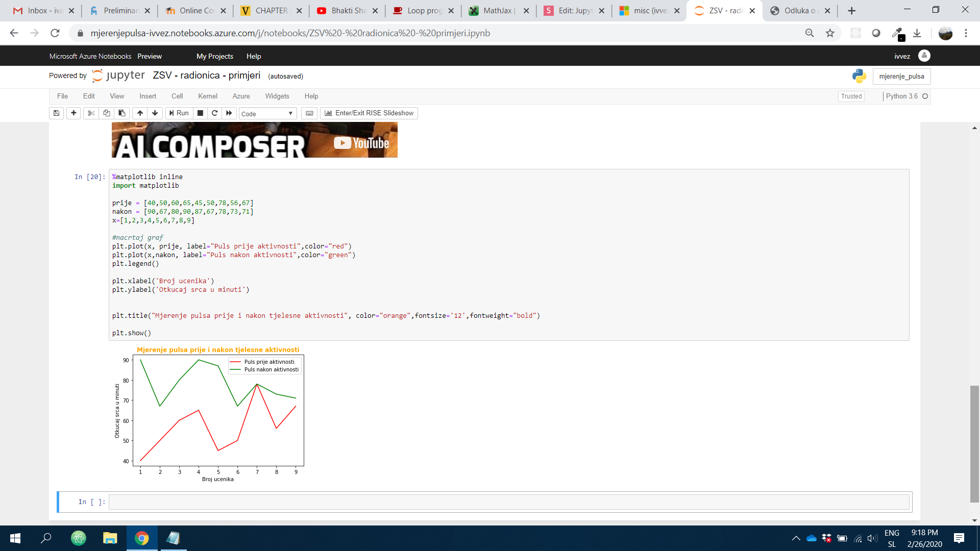Toggle the Trusted notebook indicator
Image resolution: width=980 pixels, height=551 pixels.
click(851, 96)
